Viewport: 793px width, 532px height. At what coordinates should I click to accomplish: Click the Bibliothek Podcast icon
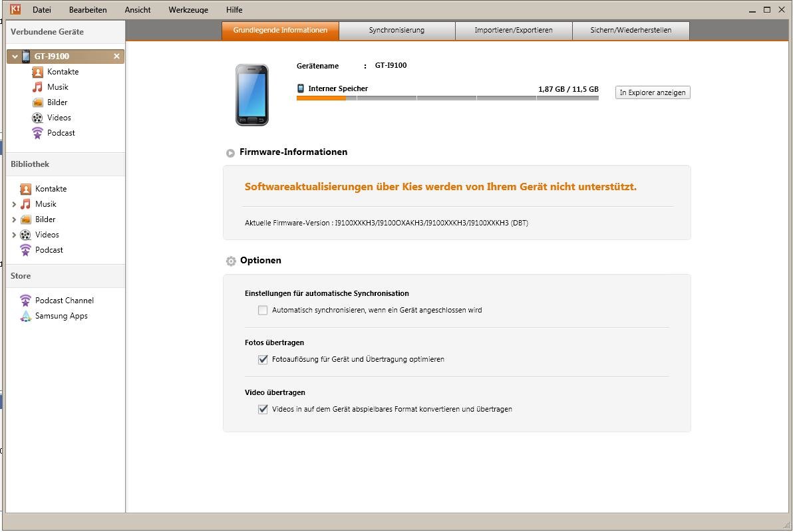point(25,250)
